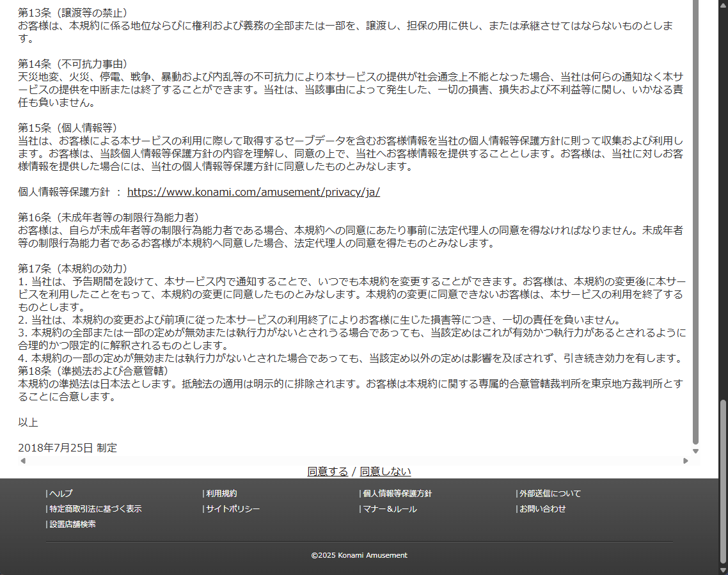Image resolution: width=728 pixels, height=575 pixels.
Task: Click 同意する to accept the terms
Action: tap(327, 471)
